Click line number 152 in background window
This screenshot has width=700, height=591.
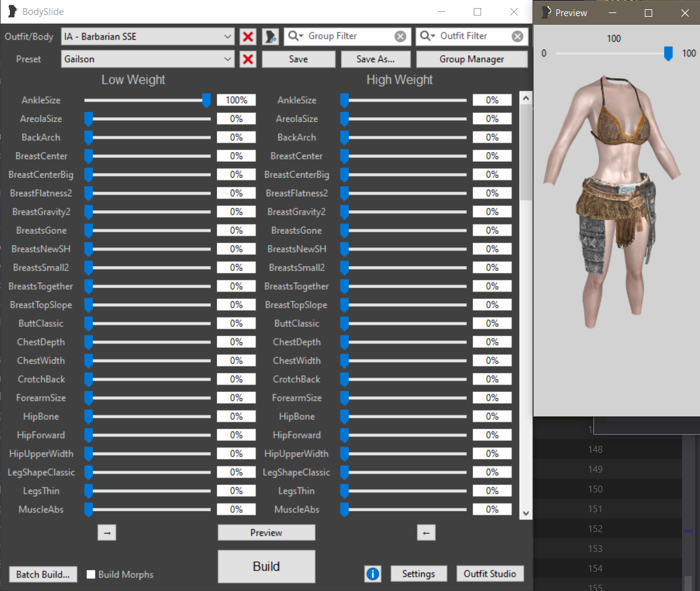[595, 529]
